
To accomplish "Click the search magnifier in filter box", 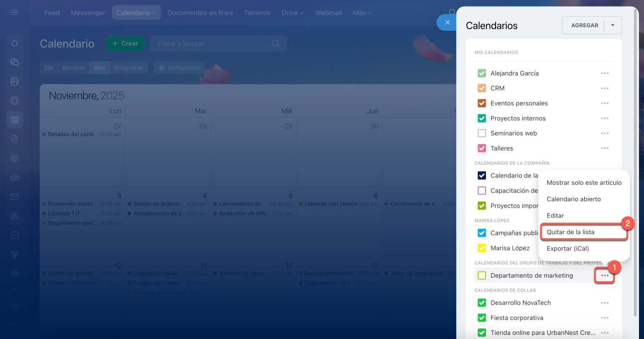I will (x=276, y=44).
